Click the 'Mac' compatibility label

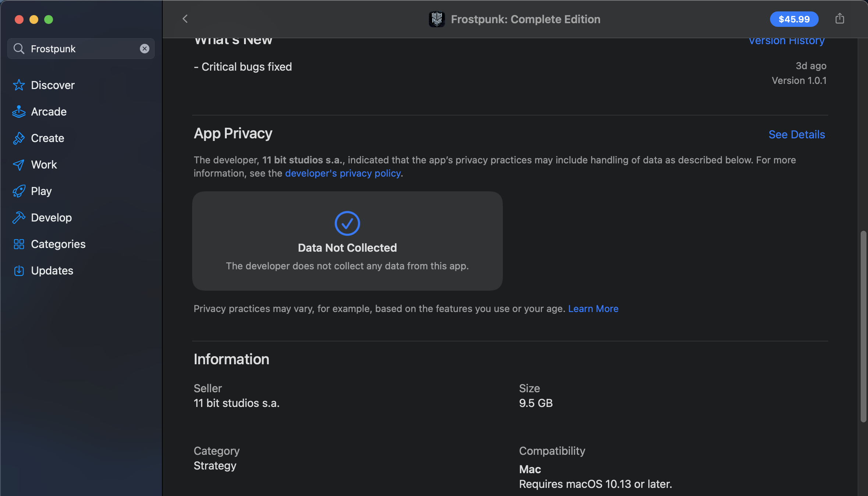click(530, 470)
